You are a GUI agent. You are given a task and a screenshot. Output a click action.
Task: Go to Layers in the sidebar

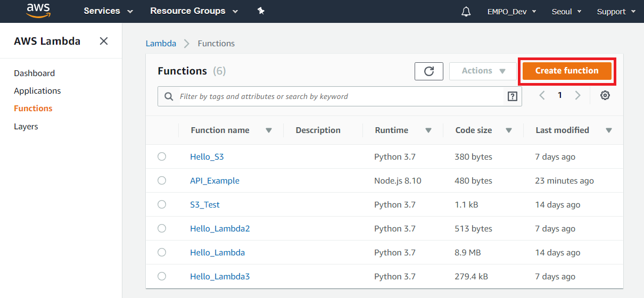(26, 126)
